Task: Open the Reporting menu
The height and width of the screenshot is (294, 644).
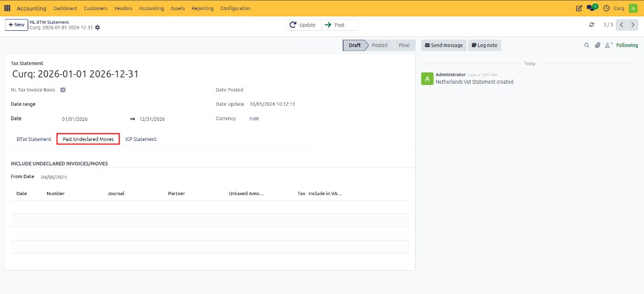Action: click(203, 8)
